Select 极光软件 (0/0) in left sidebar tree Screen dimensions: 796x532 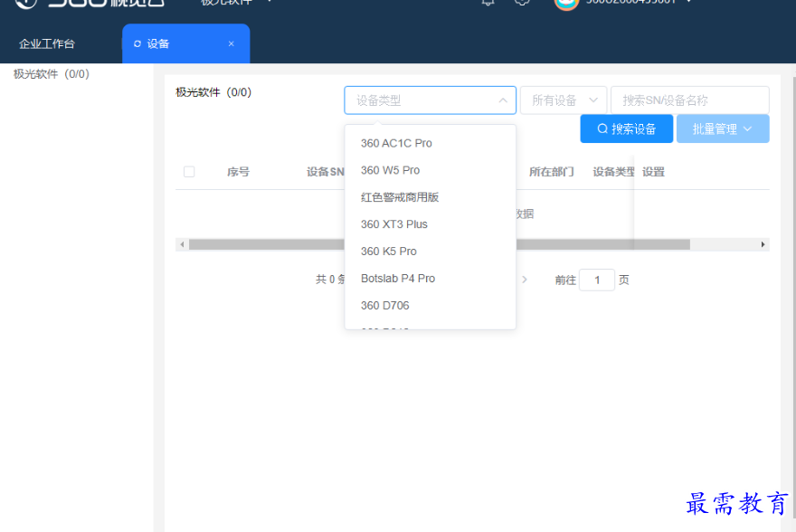[52, 74]
